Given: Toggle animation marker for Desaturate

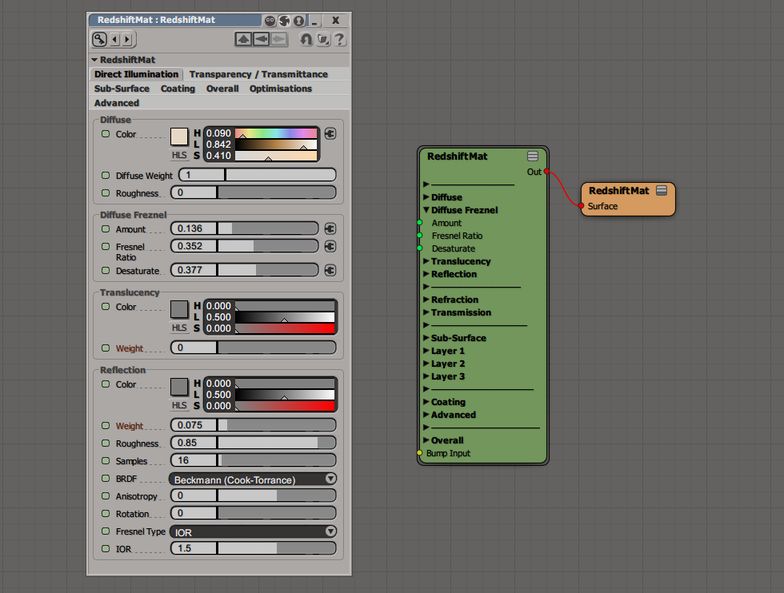Looking at the screenshot, I should [106, 270].
